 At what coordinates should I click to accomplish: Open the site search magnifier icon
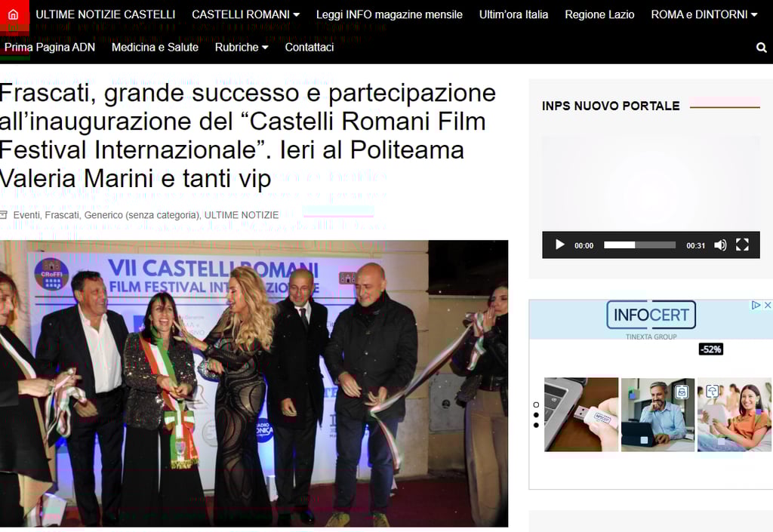point(761,48)
